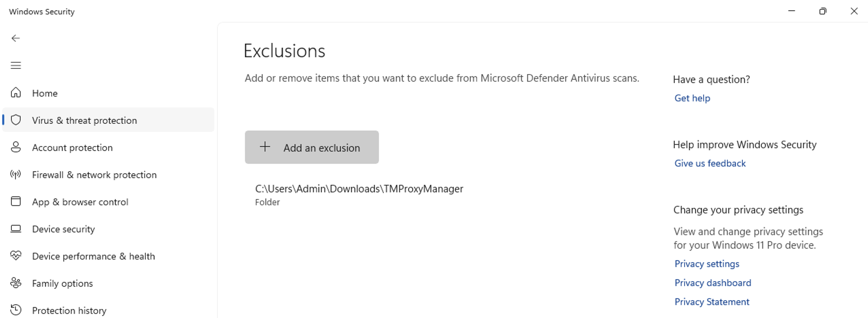Viewport: 868px width, 318px height.
Task: Open Firewall & network protection page
Action: click(x=94, y=175)
